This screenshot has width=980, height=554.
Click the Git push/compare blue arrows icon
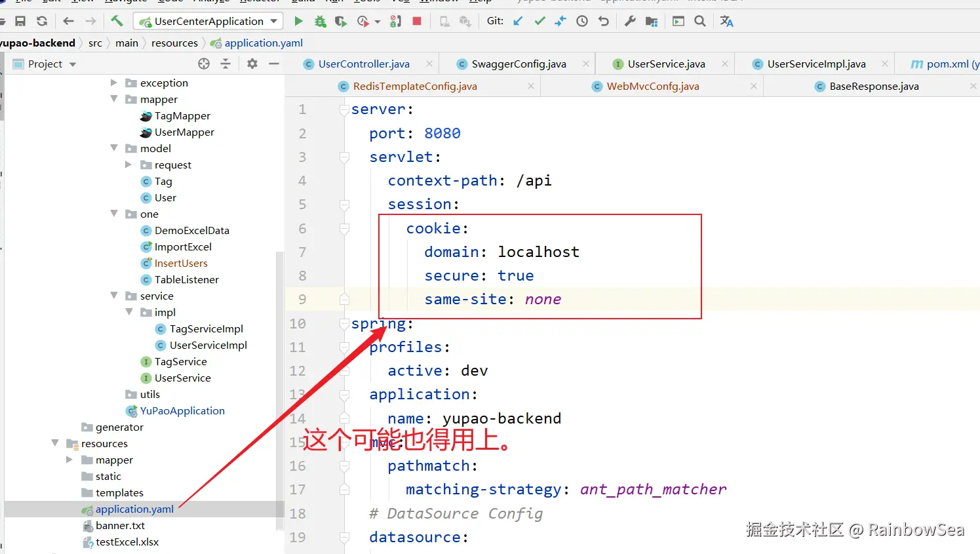560,21
